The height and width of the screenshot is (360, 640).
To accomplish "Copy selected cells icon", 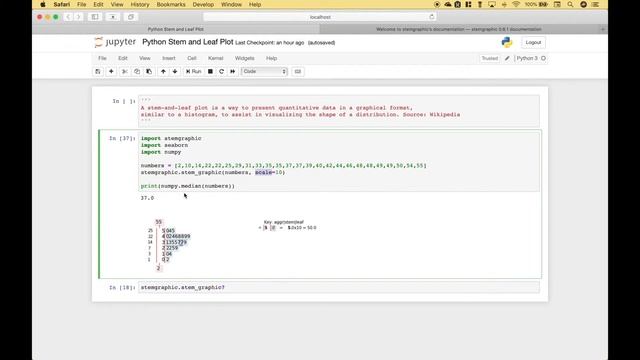I will click(137, 71).
